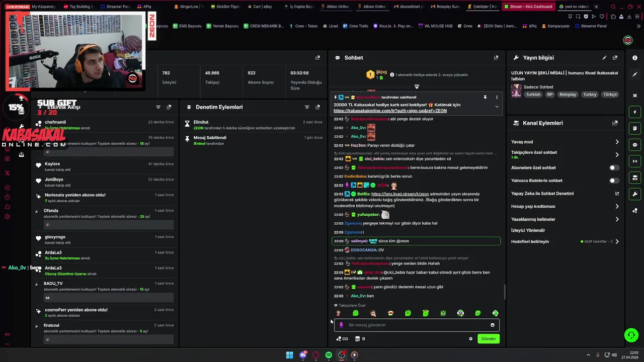644x362 pixels.
Task: Pop out the Etkinlik Akışı panel
Action: pyautogui.click(x=169, y=107)
